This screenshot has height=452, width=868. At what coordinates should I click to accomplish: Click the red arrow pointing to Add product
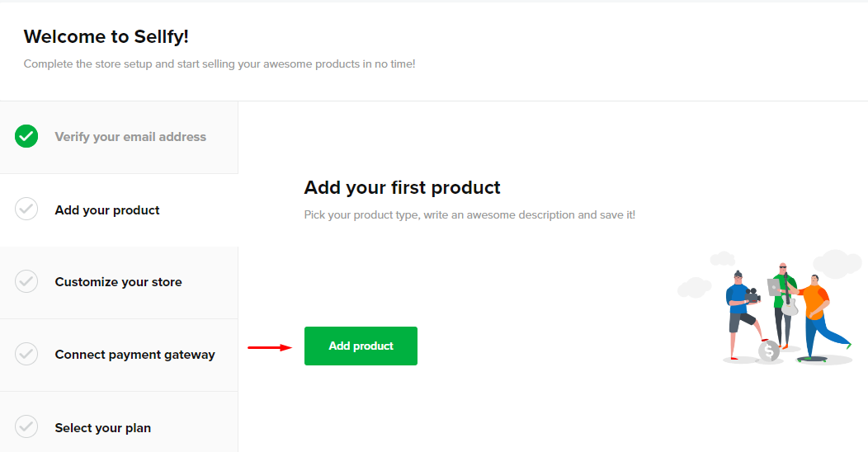[x=270, y=347]
